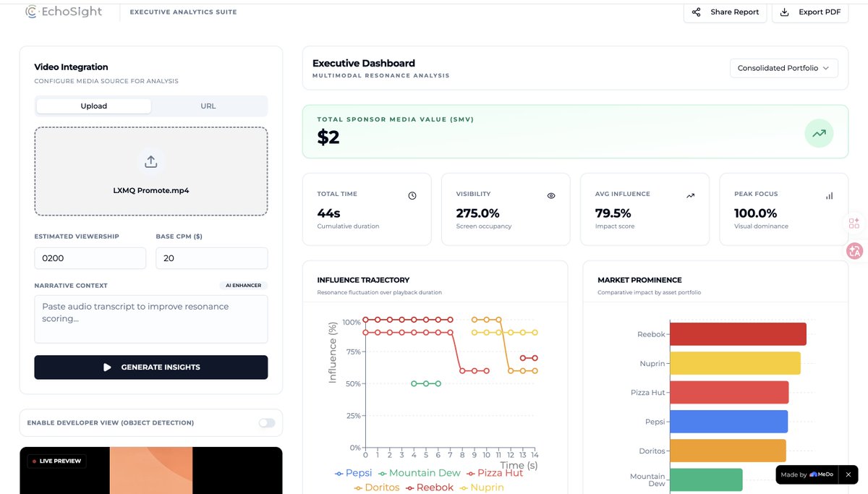This screenshot has width=868, height=494.
Task: Click the Nuprin yellow bar in Market Prominence
Action: [735, 363]
